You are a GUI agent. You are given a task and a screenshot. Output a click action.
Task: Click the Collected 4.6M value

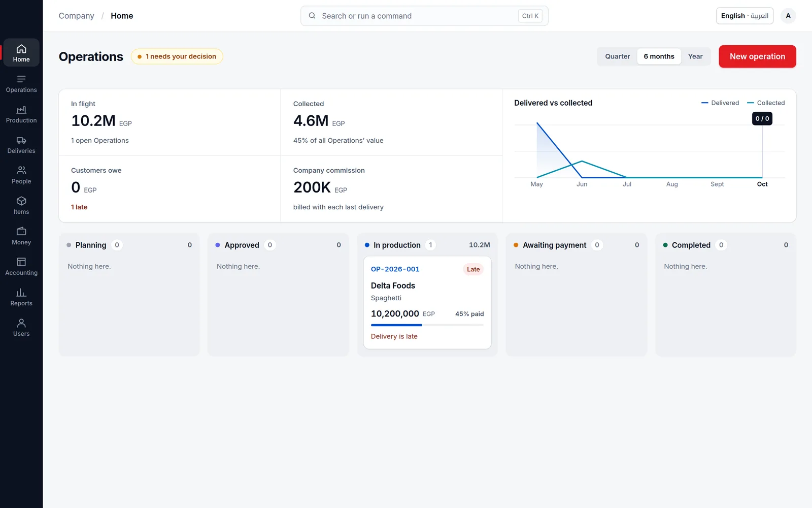311,121
